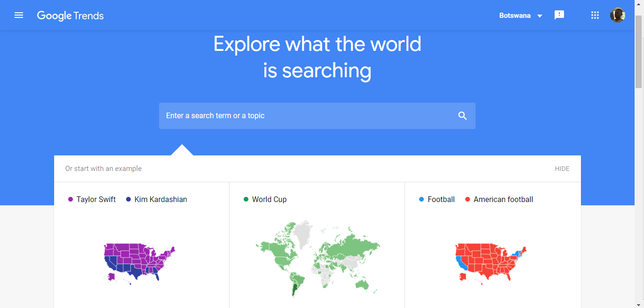Screen dimensions: 644x308
Task: Open the hamburger main menu
Action: [x=19, y=16]
